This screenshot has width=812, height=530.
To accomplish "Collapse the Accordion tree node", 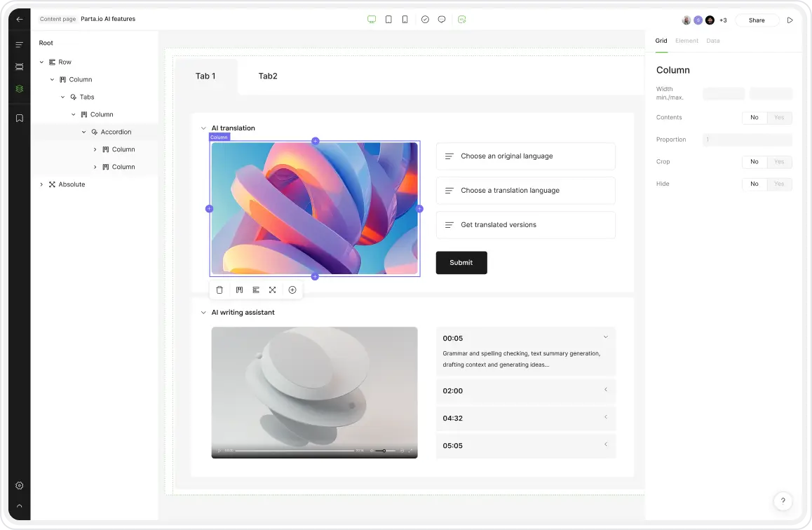I will pos(84,132).
